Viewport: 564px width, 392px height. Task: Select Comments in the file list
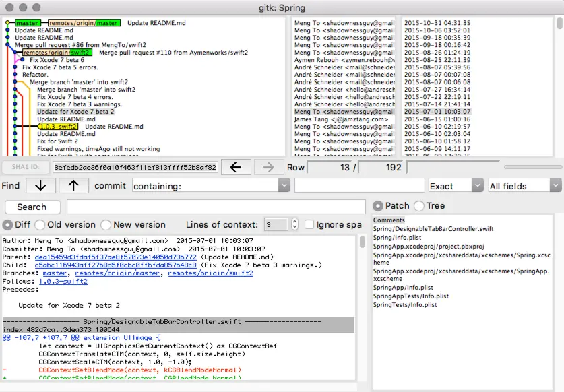389,220
